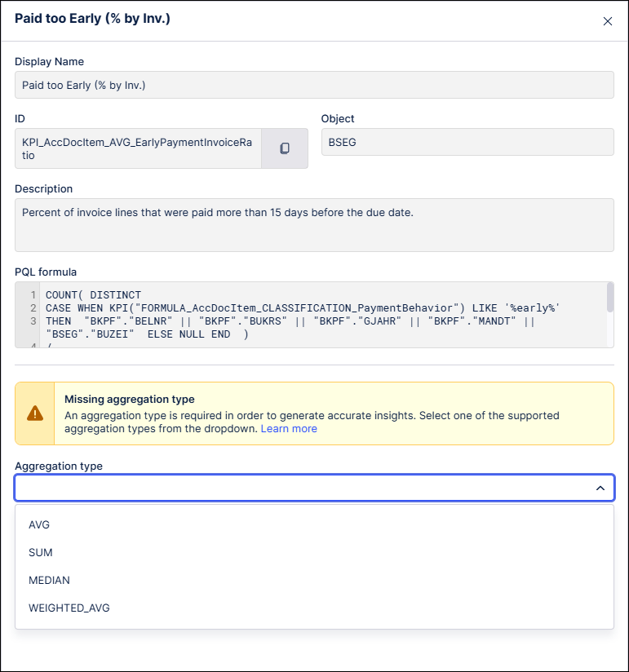Viewport: 629px width, 672px height.
Task: Click the COUNT( DISTINCT formula line
Action: coord(94,295)
